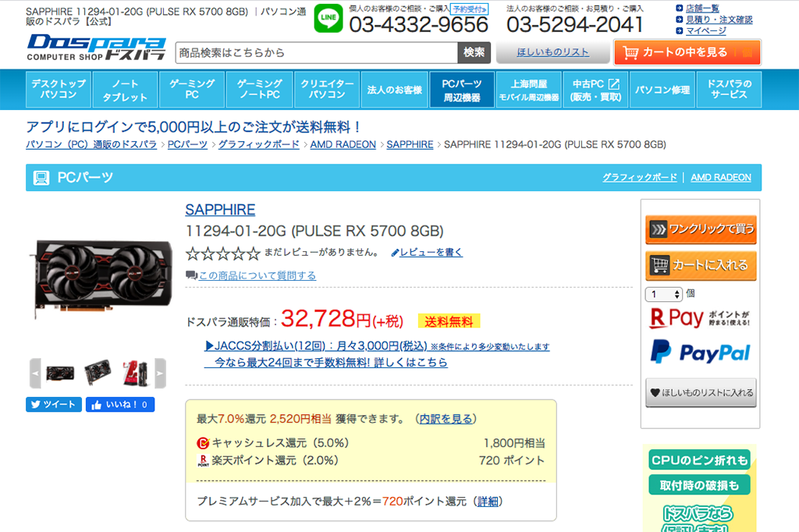Click the 予約受付 badge
The height and width of the screenshot is (532, 799).
coord(469,9)
